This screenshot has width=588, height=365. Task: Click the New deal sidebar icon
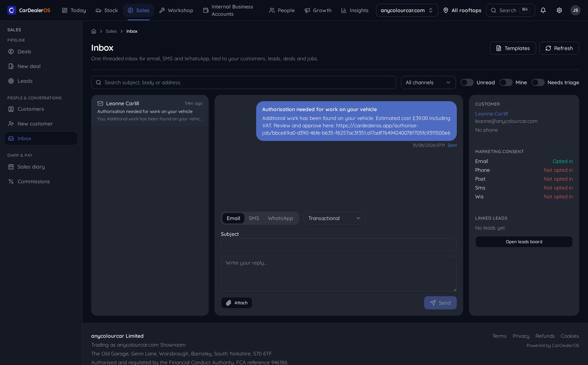point(11,66)
